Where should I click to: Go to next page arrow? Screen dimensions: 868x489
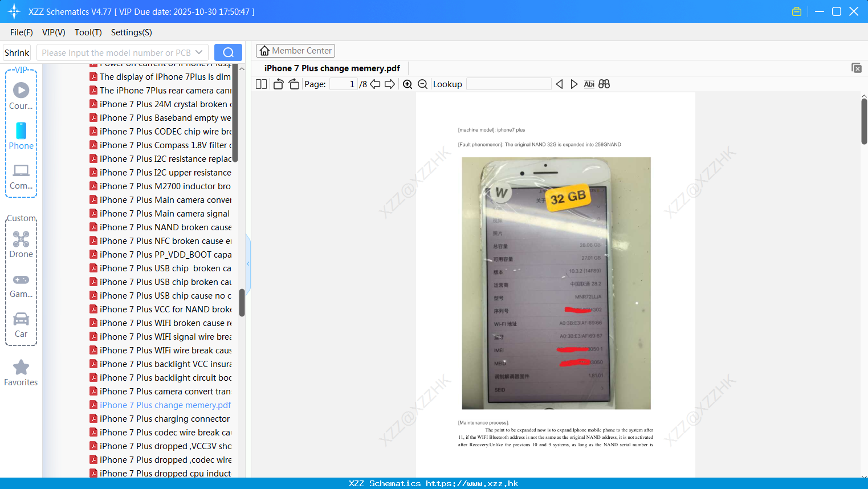coord(390,84)
